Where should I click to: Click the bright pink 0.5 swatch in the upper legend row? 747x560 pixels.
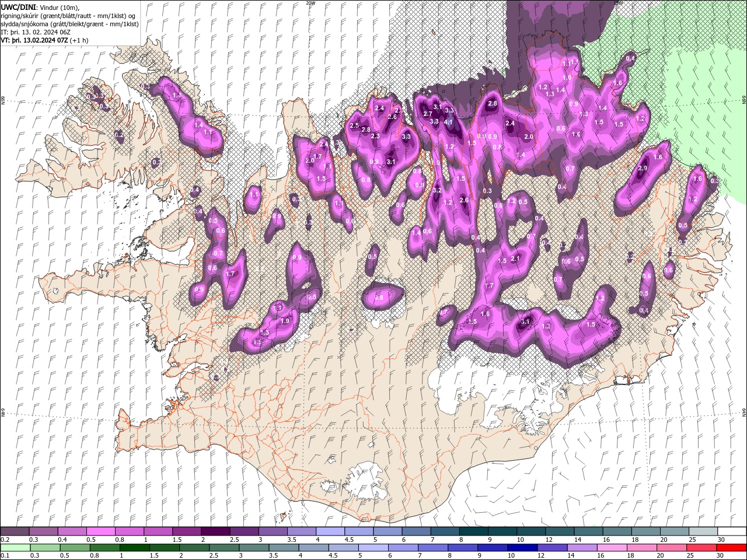101,531
